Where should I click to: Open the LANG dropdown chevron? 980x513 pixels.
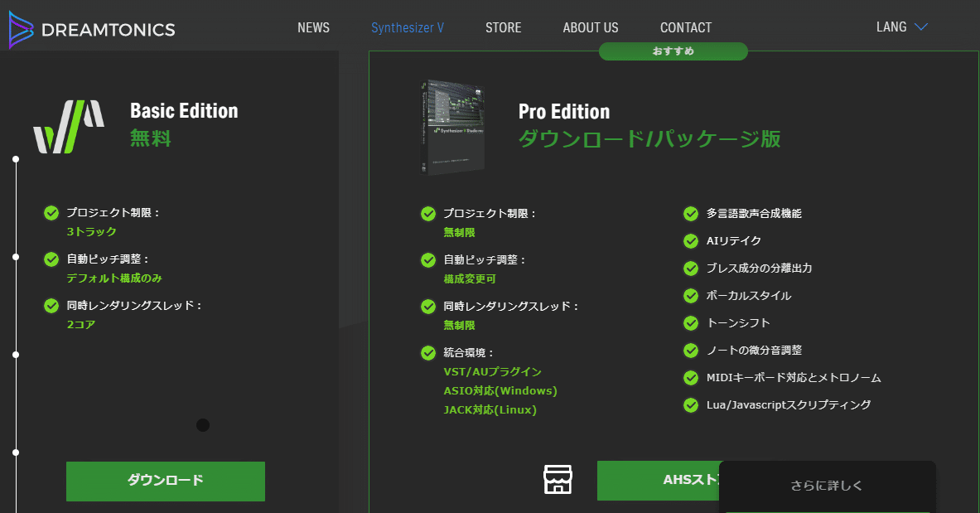(921, 27)
